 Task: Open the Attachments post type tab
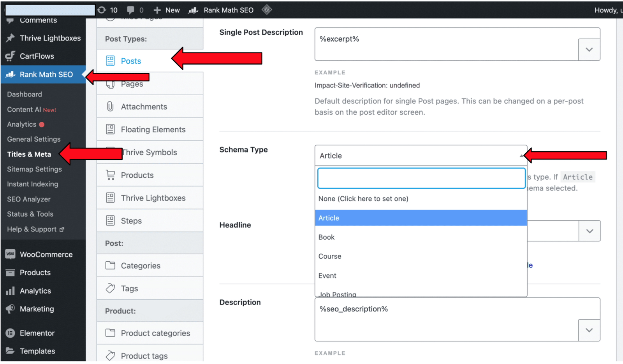(x=150, y=107)
